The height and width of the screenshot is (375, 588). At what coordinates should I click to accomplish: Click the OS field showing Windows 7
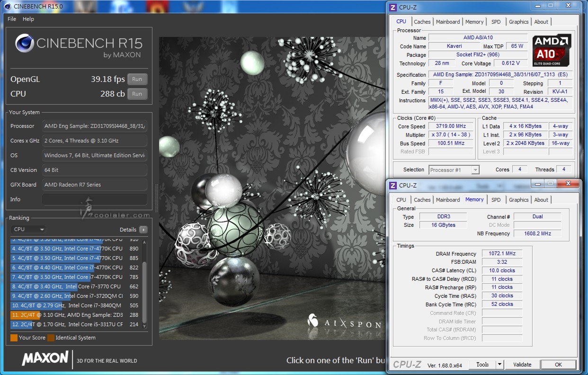pyautogui.click(x=95, y=155)
